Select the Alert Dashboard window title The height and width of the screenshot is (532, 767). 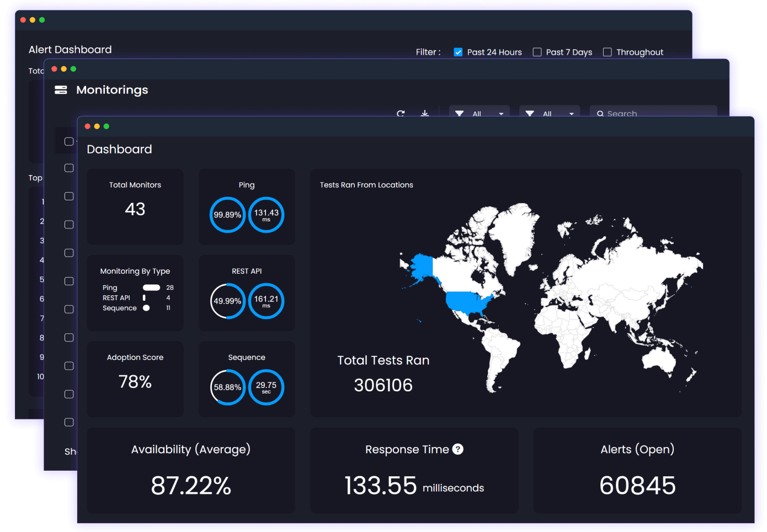tap(70, 50)
